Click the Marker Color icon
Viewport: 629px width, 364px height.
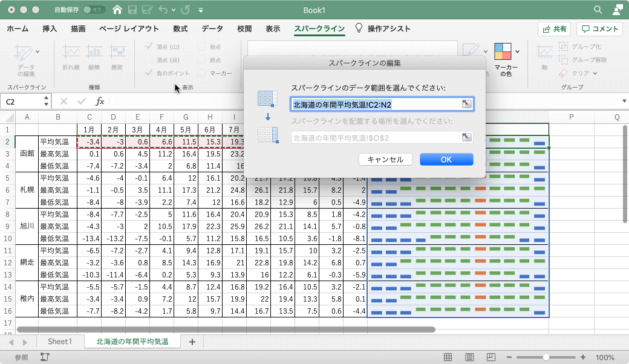[503, 51]
